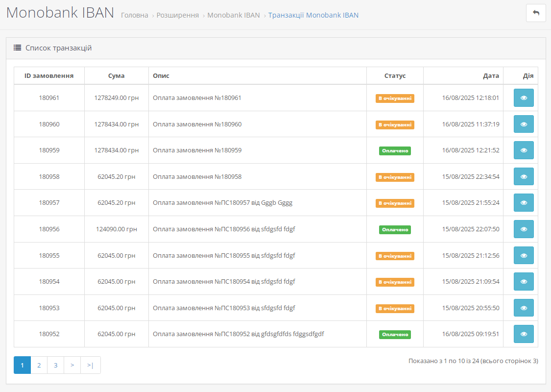The image size is (551, 392).
Task: Click the list icon beside Список транзакцій
Action: point(17,48)
